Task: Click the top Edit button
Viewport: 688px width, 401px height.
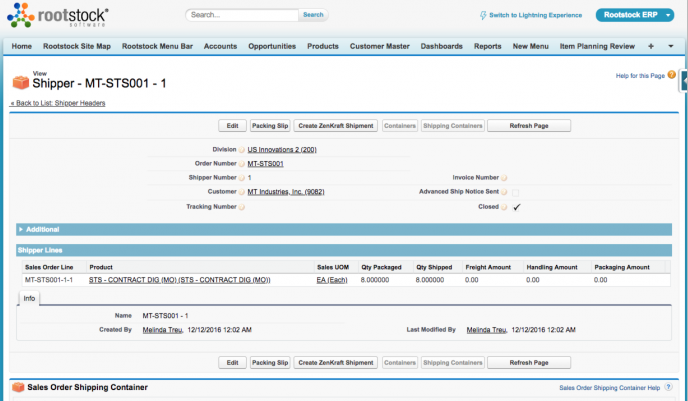Action: tap(233, 126)
